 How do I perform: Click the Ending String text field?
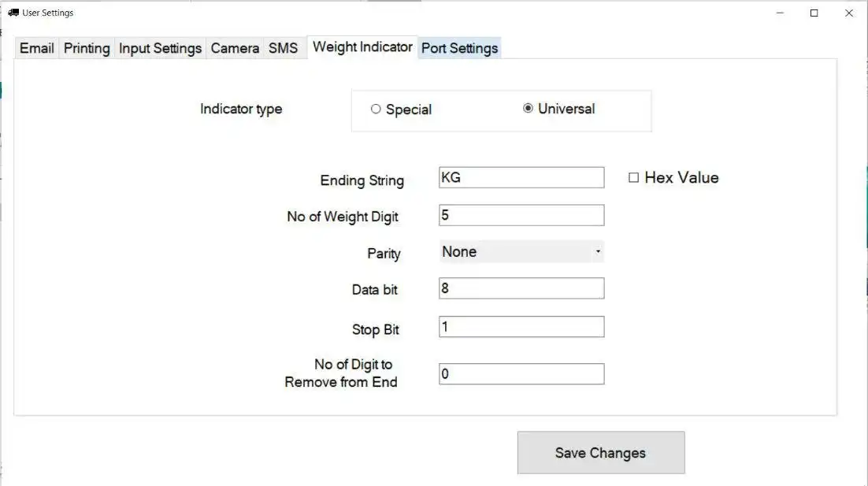[521, 178]
